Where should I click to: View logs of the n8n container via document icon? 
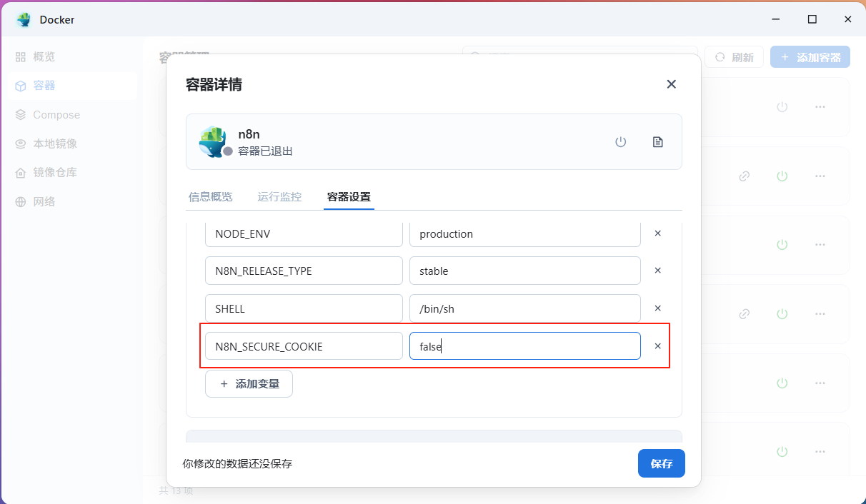tap(657, 141)
